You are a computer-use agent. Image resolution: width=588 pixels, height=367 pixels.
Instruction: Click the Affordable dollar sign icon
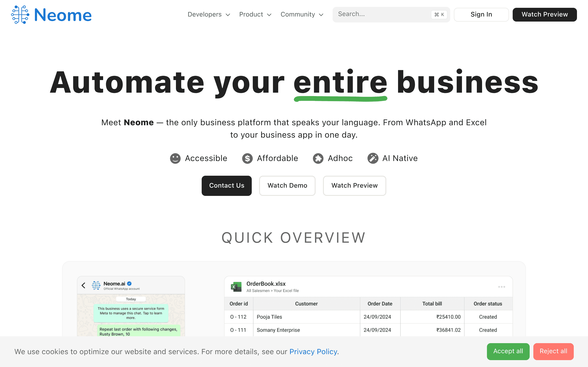pyautogui.click(x=247, y=158)
